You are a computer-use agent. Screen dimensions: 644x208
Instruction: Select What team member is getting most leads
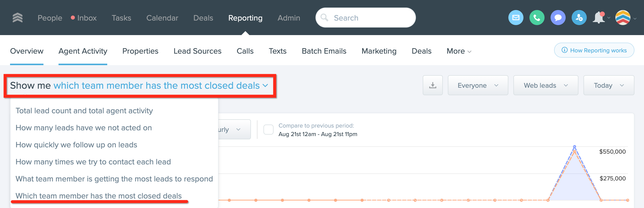point(114,179)
